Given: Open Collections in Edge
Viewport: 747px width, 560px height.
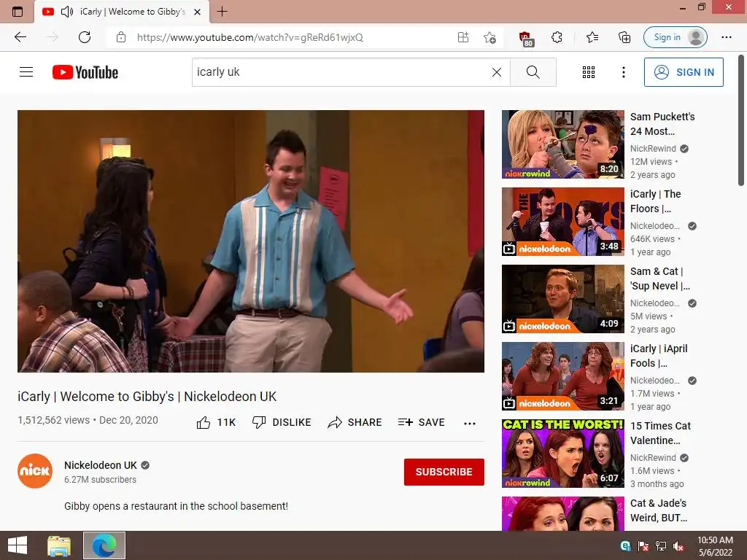Looking at the screenshot, I should 624,37.
